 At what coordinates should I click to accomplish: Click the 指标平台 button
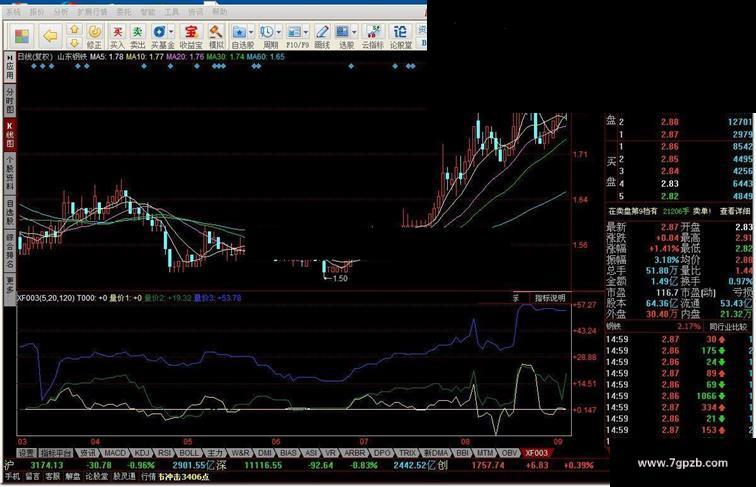(56, 453)
